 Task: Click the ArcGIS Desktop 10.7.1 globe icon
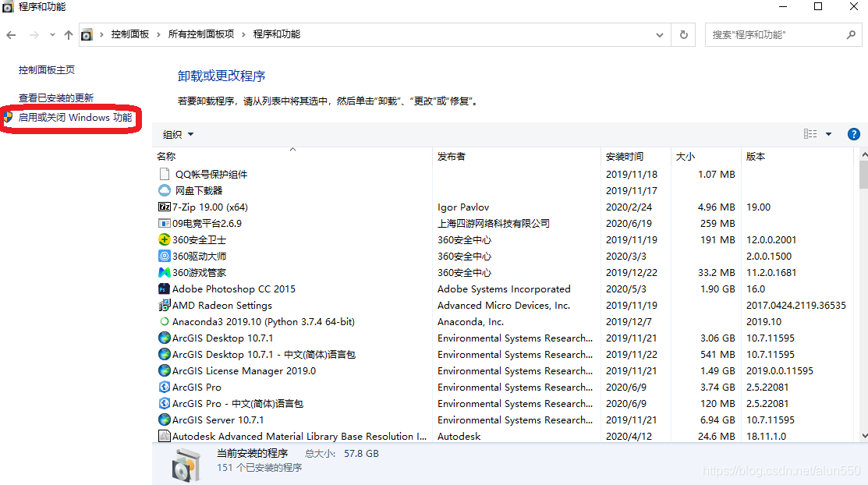165,338
